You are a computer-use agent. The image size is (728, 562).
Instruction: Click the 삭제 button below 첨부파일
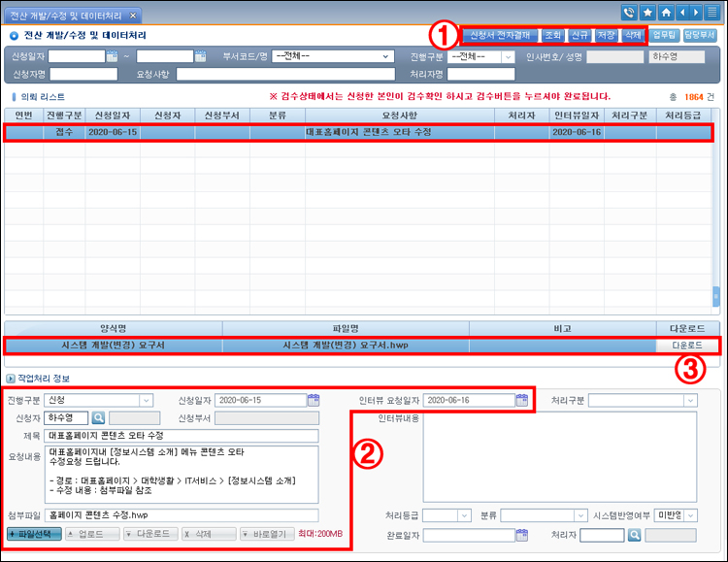pos(209,534)
